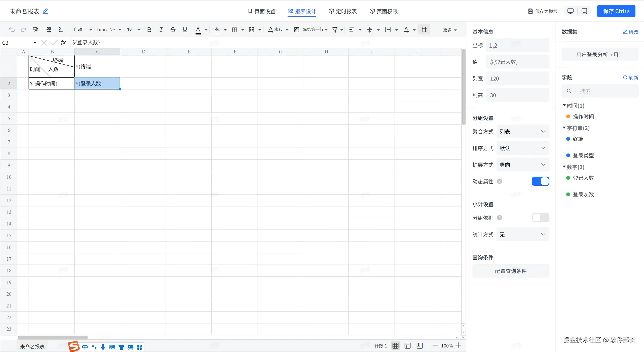644x352 pixels.
Task: Open the font color swatch
Action: (198, 30)
